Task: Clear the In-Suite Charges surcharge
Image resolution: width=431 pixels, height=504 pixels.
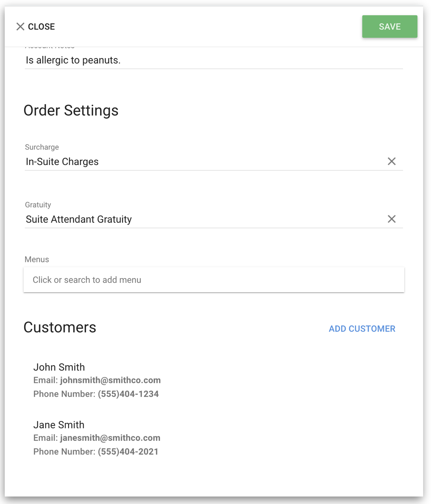Action: click(392, 161)
